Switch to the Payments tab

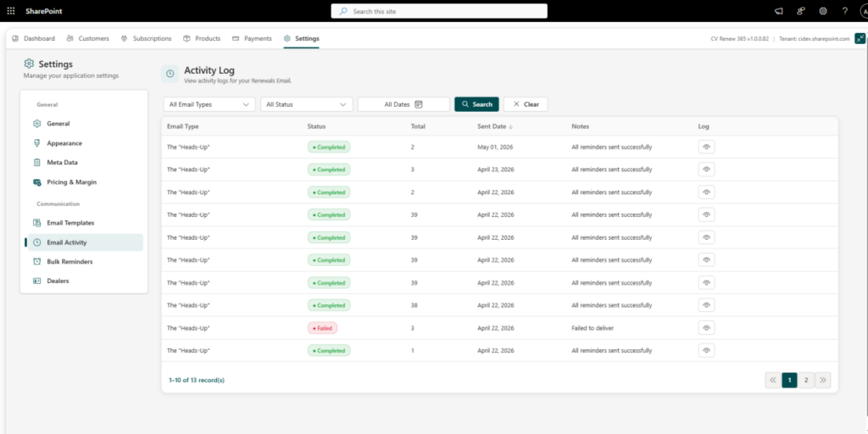[x=252, y=38]
